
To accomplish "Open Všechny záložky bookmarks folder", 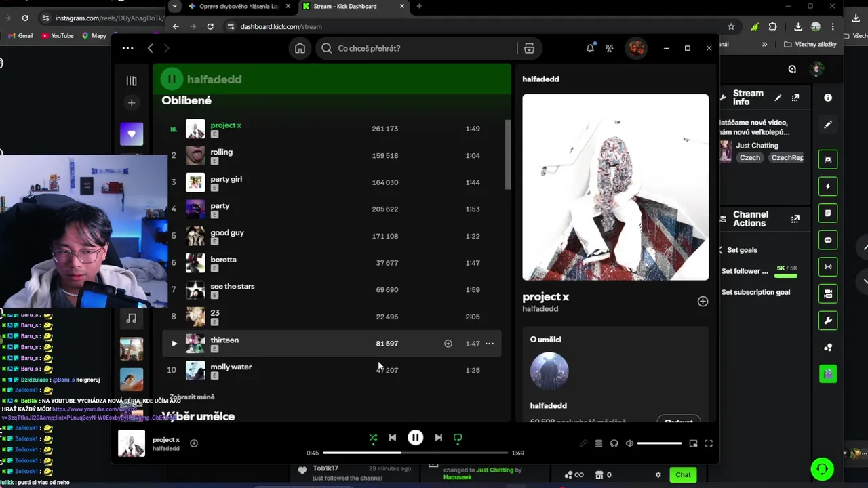I will tap(810, 45).
